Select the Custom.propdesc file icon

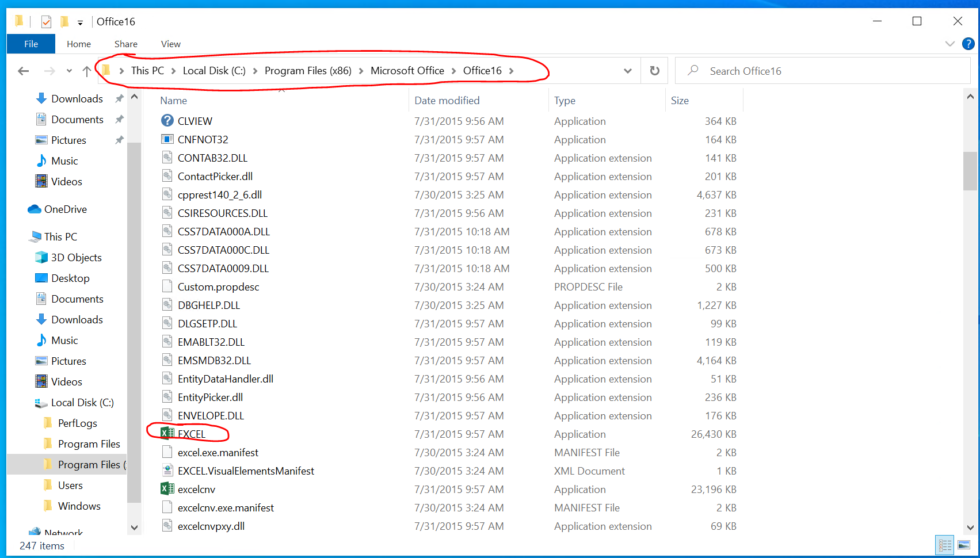click(167, 286)
